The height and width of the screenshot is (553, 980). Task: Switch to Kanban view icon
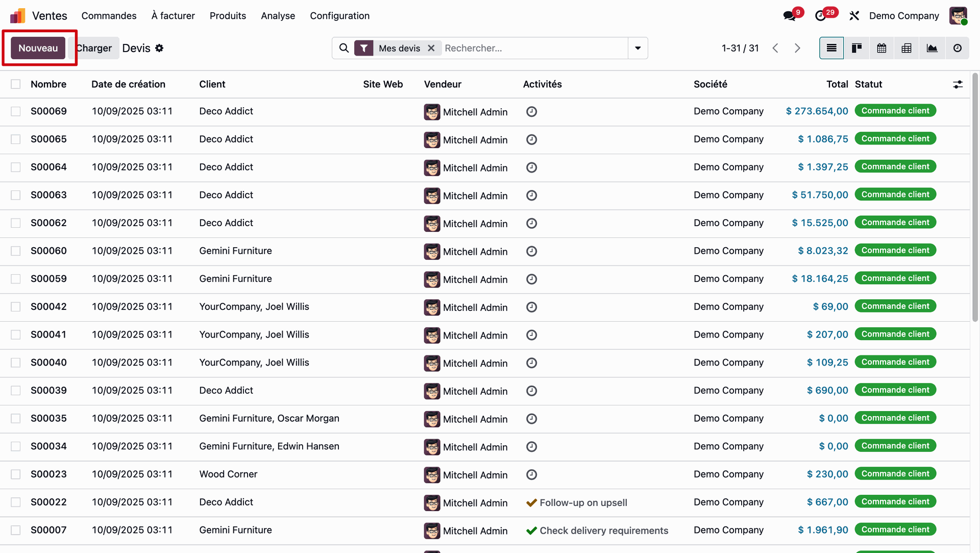(856, 48)
